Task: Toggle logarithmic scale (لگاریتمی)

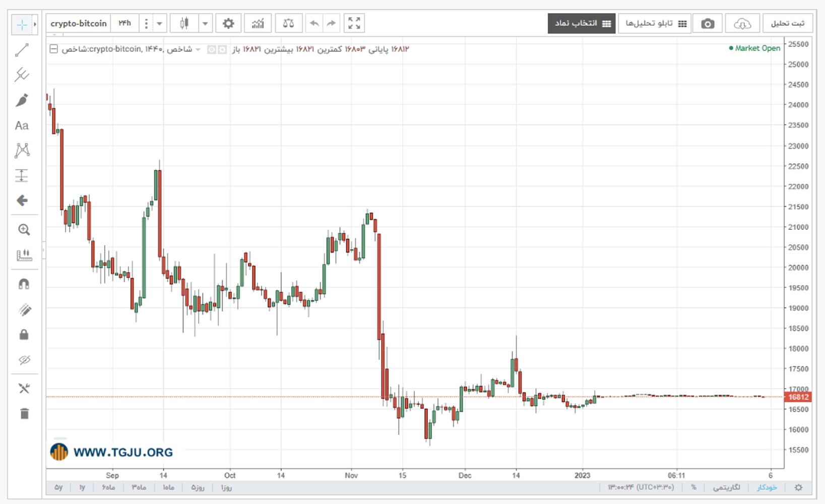Action: pos(726,487)
